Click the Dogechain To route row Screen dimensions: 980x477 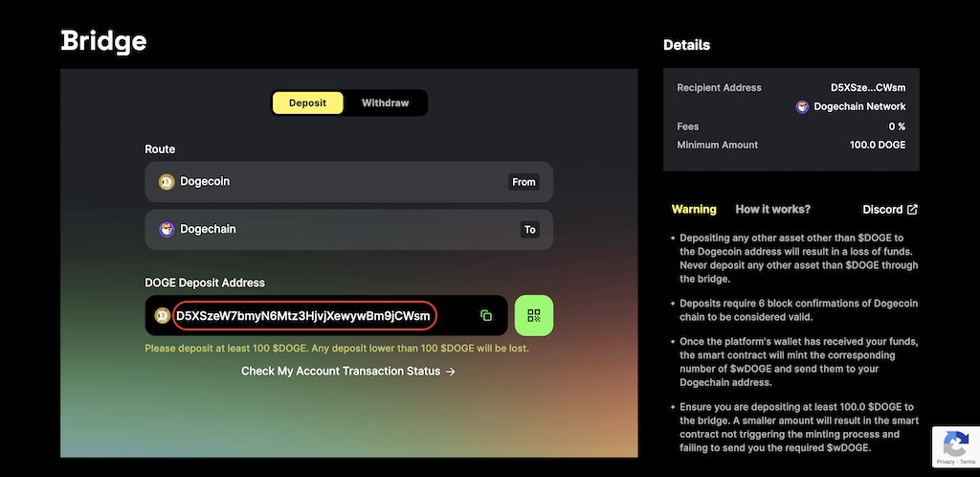tap(348, 230)
